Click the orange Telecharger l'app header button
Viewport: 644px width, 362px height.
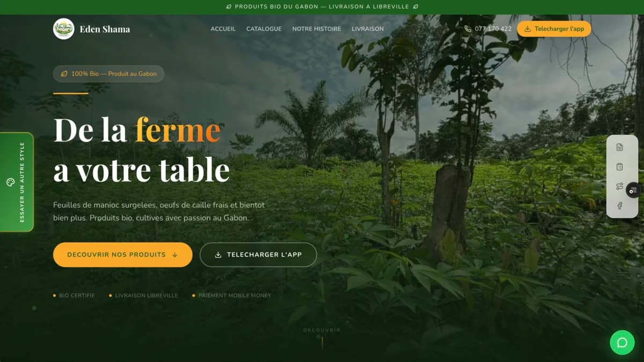point(554,29)
